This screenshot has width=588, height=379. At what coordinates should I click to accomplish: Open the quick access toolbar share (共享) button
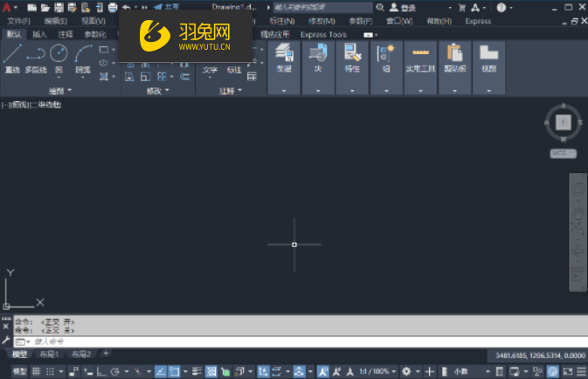pos(167,7)
